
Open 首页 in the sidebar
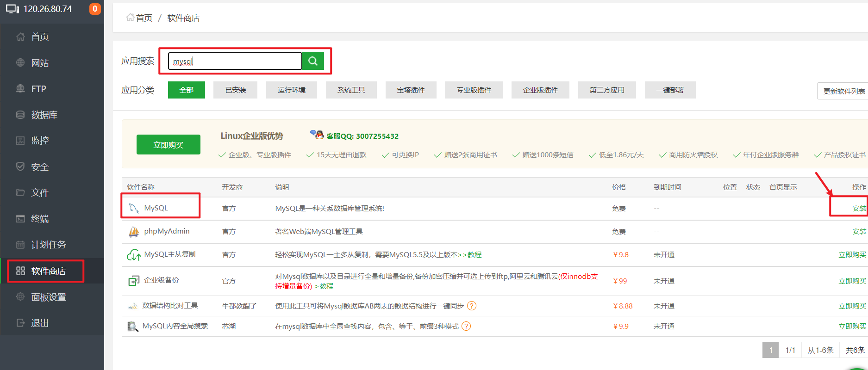[x=52, y=37]
